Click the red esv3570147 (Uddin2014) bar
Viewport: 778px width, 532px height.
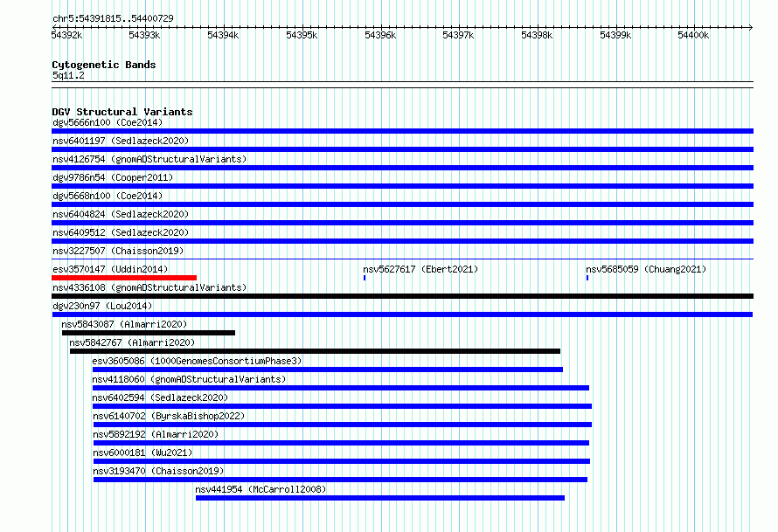(124, 278)
